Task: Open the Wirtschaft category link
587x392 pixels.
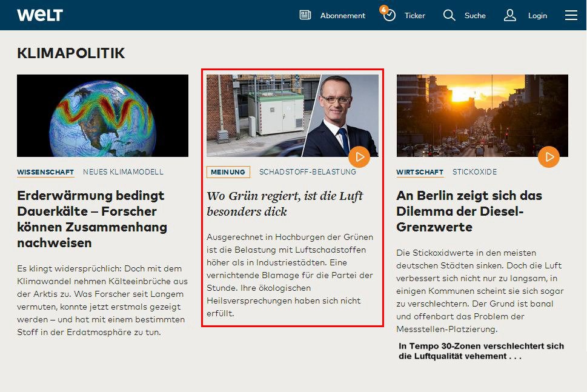Action: click(420, 172)
